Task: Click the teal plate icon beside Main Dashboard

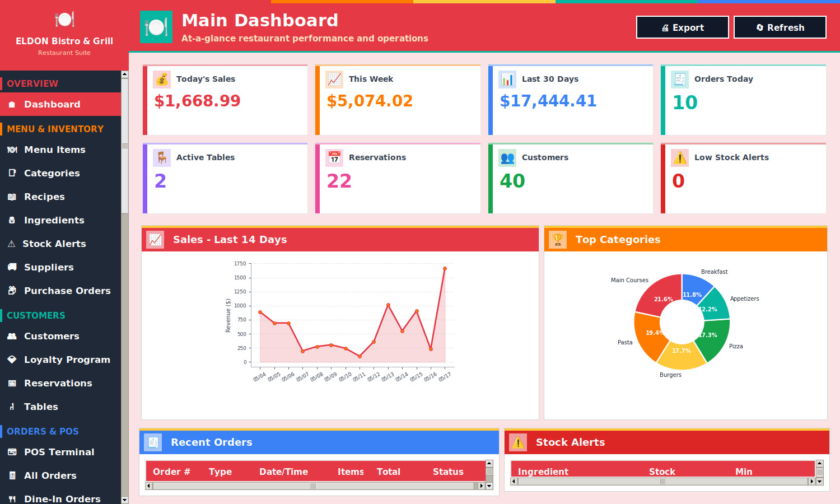Action: click(x=156, y=27)
